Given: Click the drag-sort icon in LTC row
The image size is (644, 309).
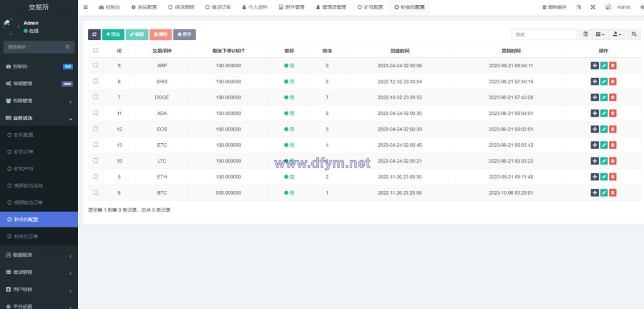Looking at the screenshot, I should pyautogui.click(x=594, y=161).
